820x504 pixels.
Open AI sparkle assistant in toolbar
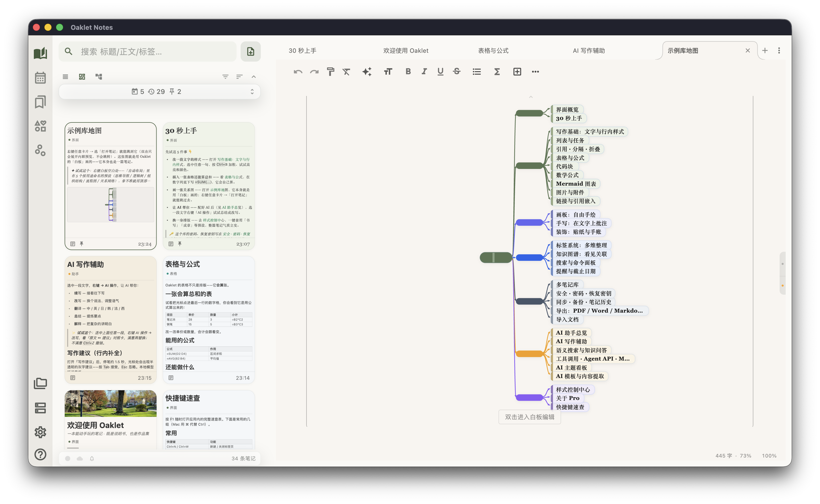367,72
